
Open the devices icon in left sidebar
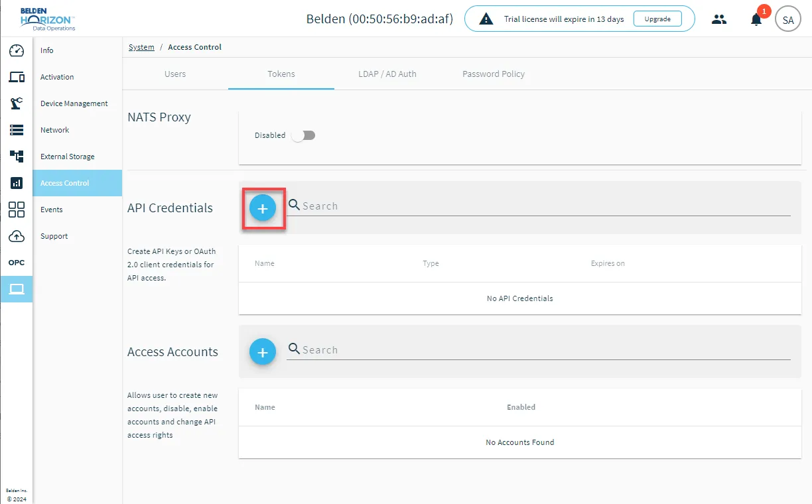(17, 77)
